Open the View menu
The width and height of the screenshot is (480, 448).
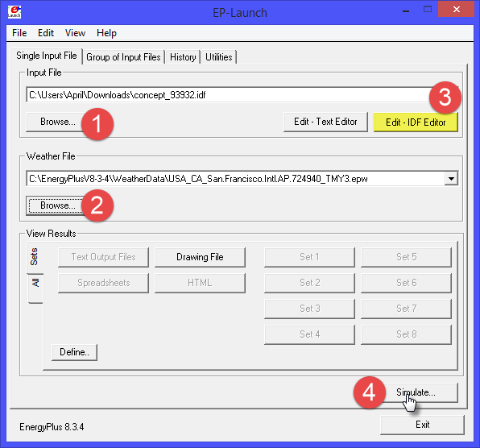(x=75, y=33)
